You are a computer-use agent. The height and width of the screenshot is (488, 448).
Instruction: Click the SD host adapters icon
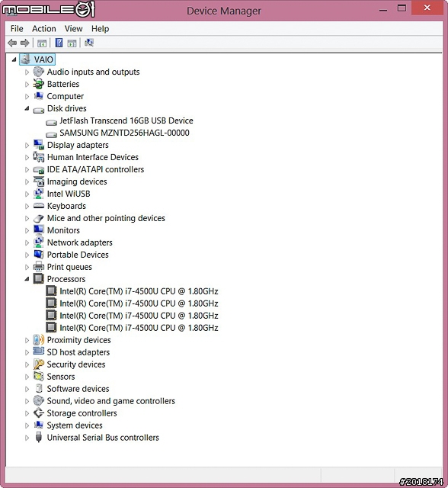pyautogui.click(x=39, y=352)
